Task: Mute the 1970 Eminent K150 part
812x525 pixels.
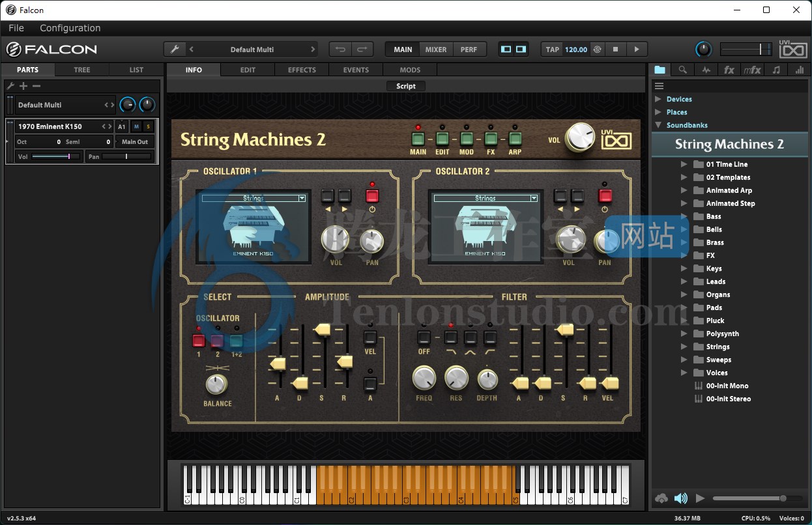Action: (x=136, y=126)
